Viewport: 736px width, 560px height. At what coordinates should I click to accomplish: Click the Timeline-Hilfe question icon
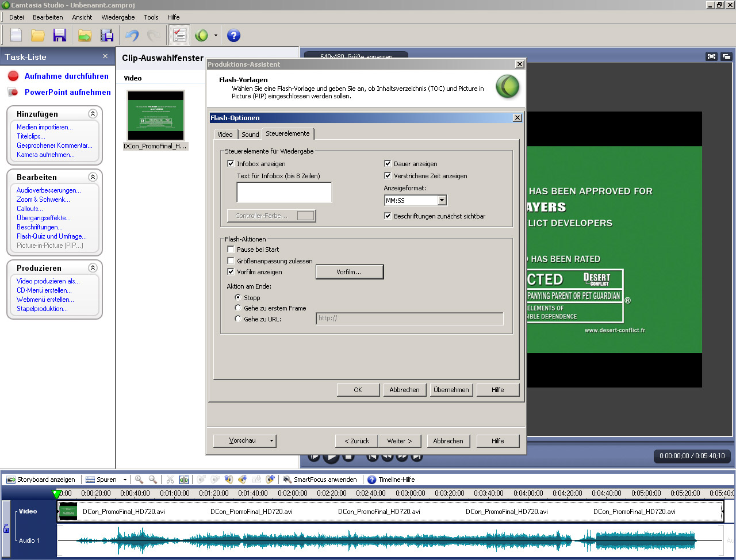click(372, 480)
